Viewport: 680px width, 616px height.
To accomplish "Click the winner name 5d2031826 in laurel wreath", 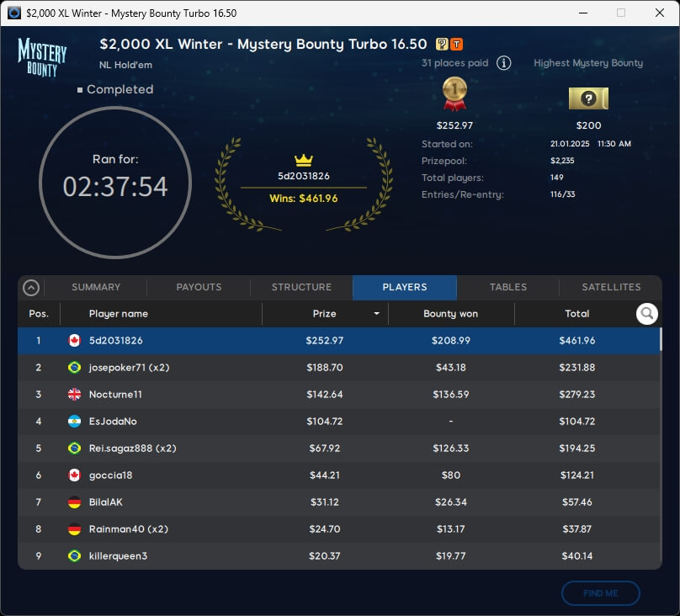I will [304, 176].
